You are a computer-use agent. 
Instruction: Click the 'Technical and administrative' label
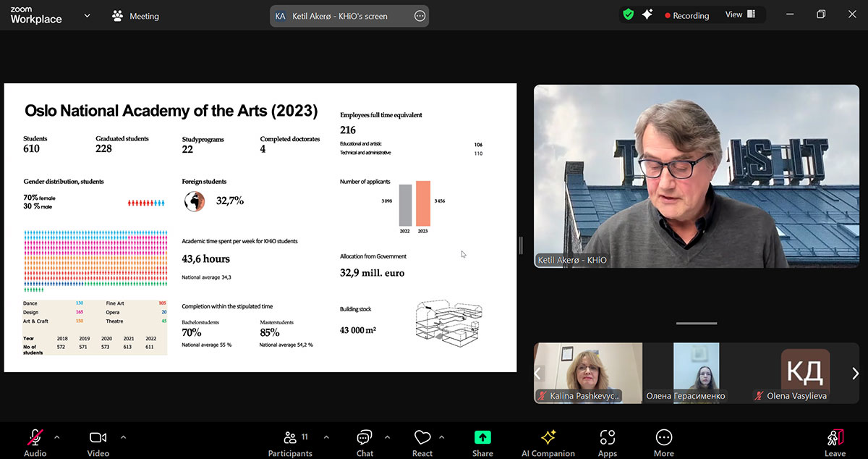(x=365, y=153)
